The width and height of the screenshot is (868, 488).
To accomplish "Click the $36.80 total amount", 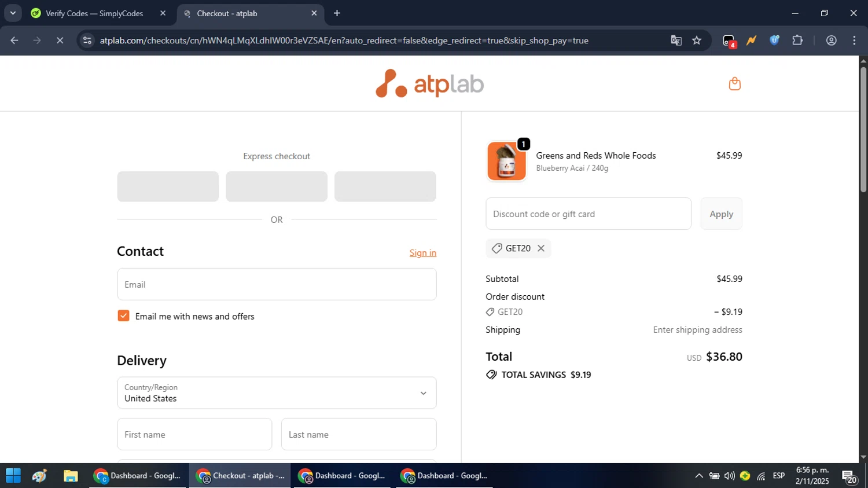I will pyautogui.click(x=724, y=357).
